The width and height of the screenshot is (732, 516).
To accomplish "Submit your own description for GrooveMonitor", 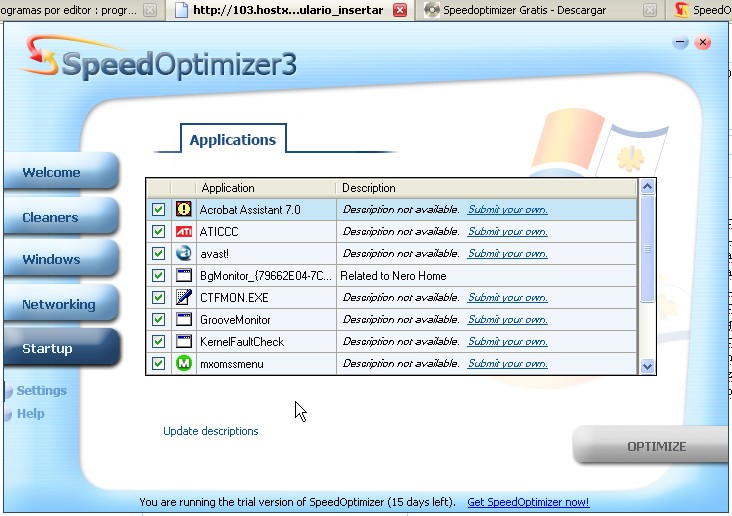I will click(x=507, y=319).
